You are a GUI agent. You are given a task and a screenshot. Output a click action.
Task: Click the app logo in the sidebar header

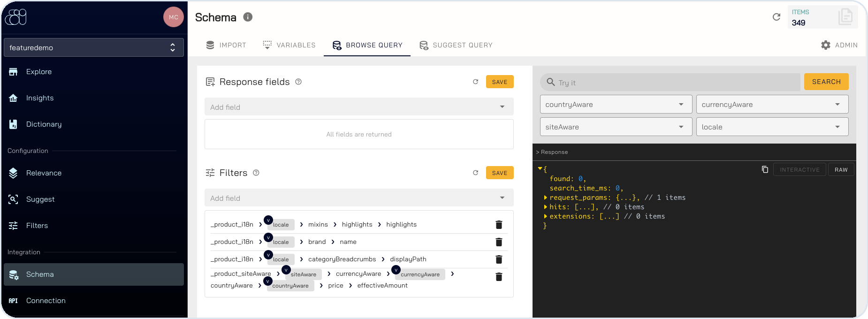(15, 17)
